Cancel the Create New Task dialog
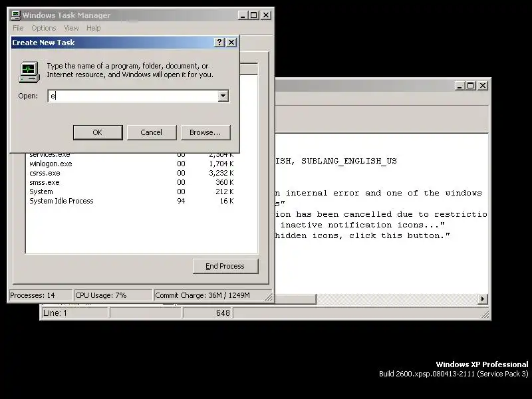 coord(152,132)
